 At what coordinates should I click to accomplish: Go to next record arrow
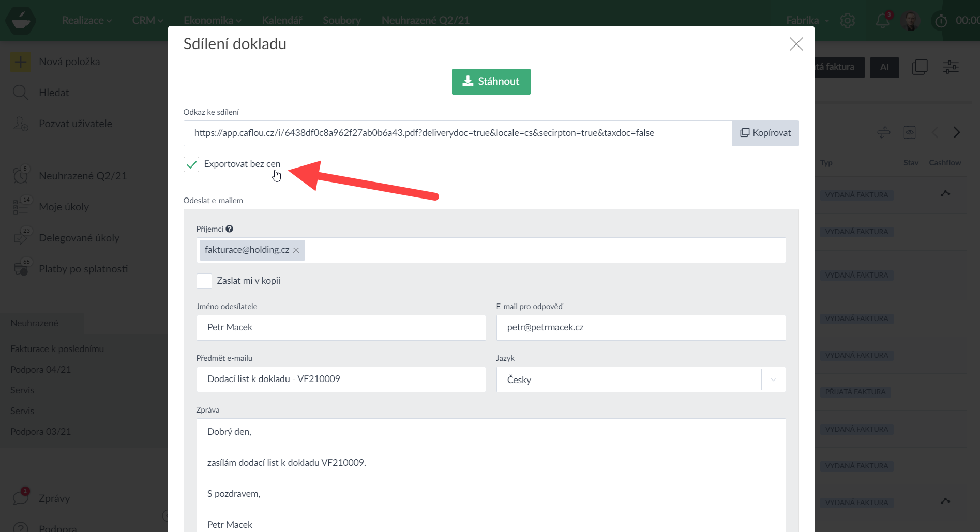[x=956, y=132]
